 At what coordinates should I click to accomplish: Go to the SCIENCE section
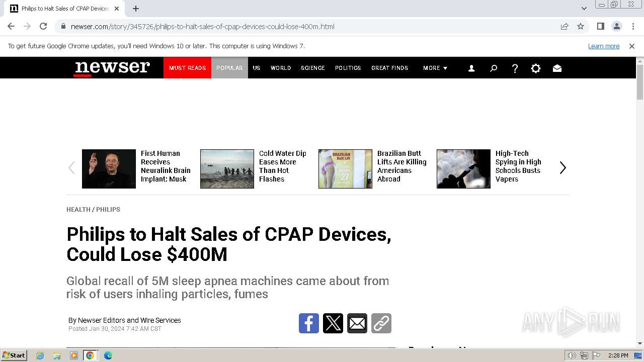[313, 68]
